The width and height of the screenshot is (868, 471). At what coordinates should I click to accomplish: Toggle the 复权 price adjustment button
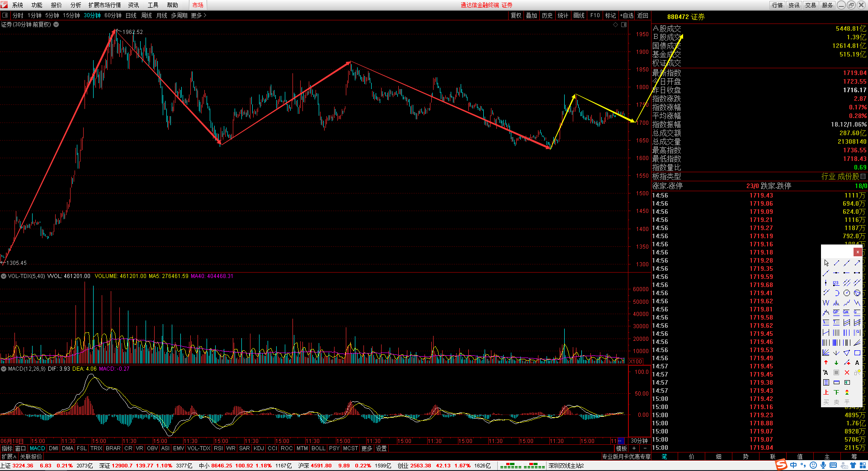[x=516, y=15]
